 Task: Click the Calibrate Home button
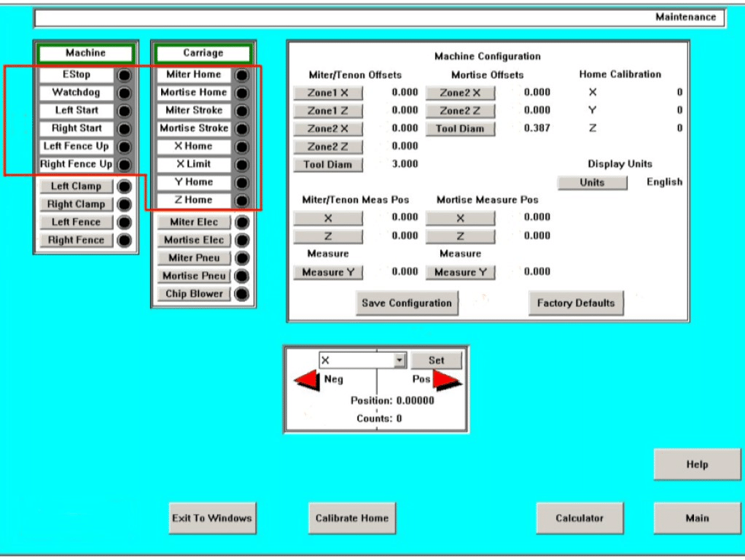(351, 518)
